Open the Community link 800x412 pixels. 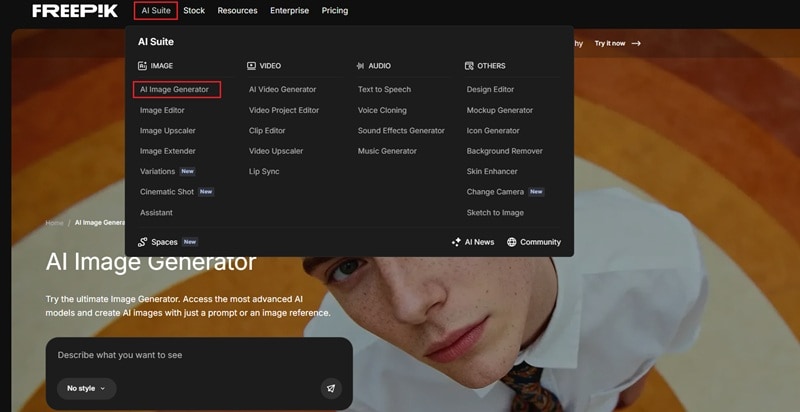point(540,242)
